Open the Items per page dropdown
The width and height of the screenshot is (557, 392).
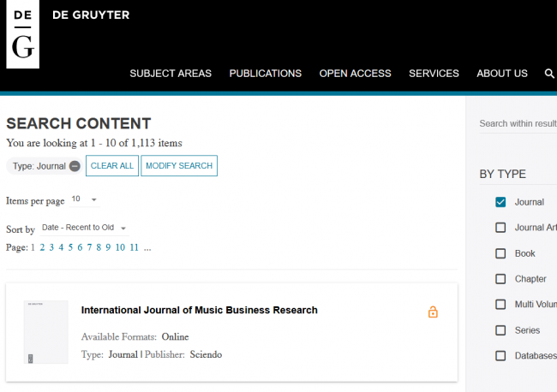tap(85, 199)
